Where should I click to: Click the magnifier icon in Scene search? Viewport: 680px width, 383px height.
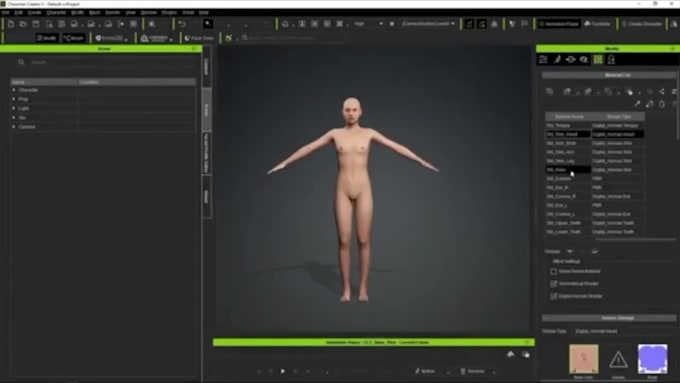click(21, 62)
